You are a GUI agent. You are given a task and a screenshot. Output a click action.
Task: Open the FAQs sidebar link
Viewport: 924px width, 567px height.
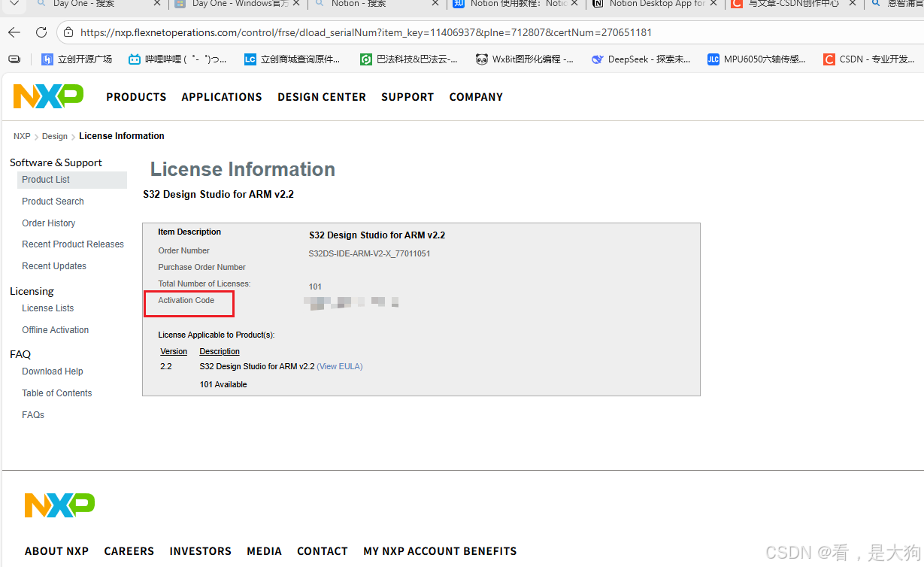pyautogui.click(x=33, y=415)
